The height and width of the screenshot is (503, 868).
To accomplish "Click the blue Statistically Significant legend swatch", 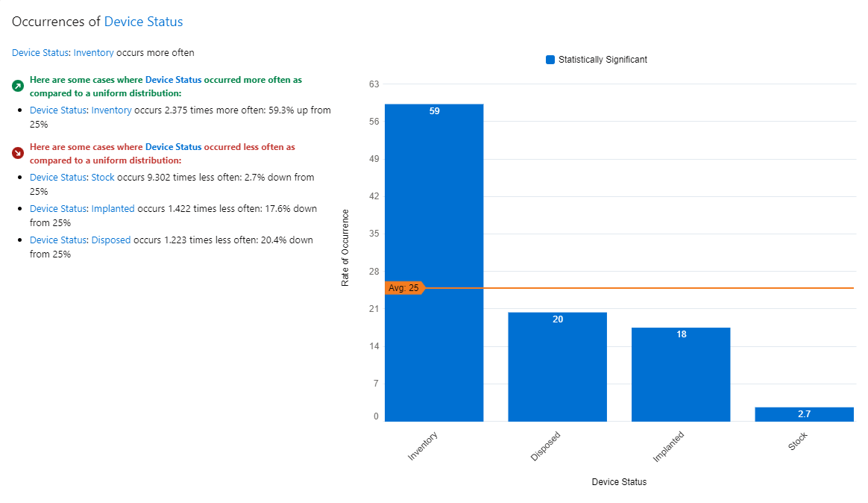I will coord(550,60).
